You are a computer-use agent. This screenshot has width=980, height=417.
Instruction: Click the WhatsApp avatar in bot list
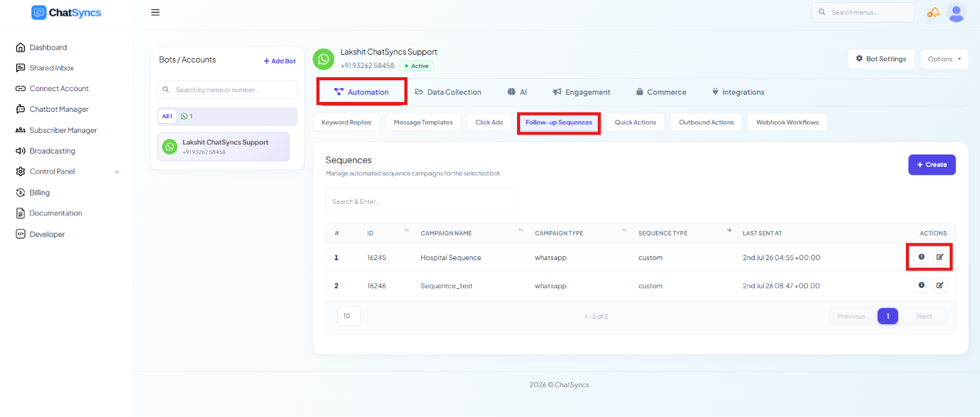[x=170, y=147]
